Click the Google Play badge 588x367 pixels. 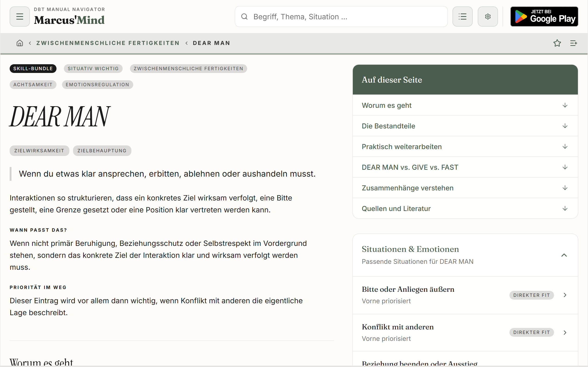pyautogui.click(x=544, y=17)
